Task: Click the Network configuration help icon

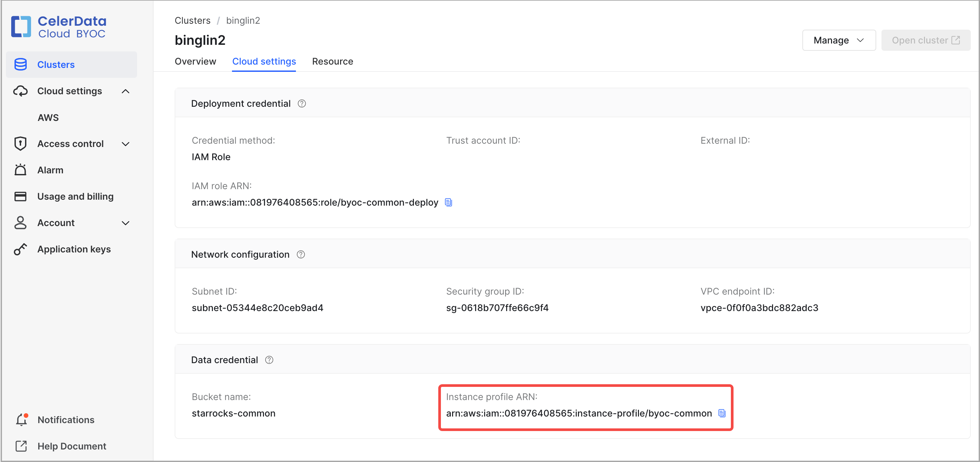Action: [301, 254]
